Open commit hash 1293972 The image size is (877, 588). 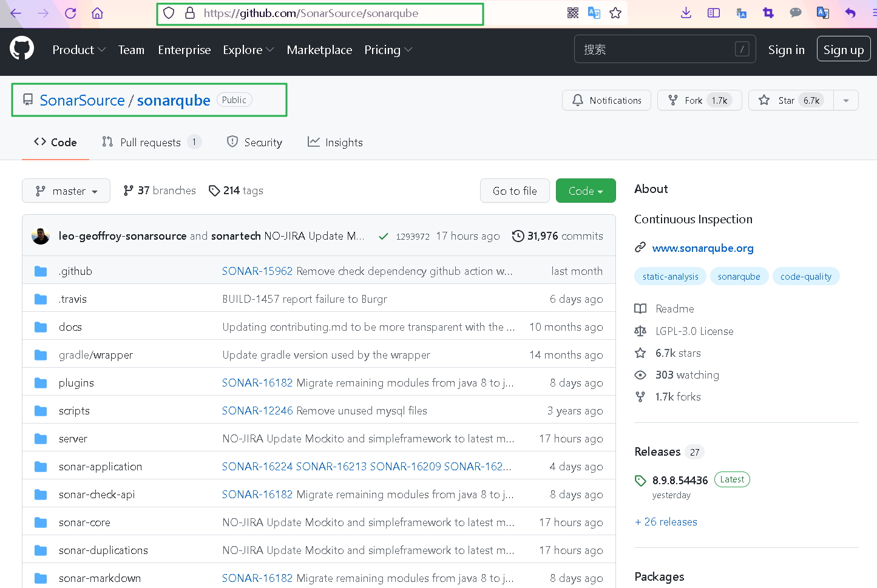[x=413, y=237]
